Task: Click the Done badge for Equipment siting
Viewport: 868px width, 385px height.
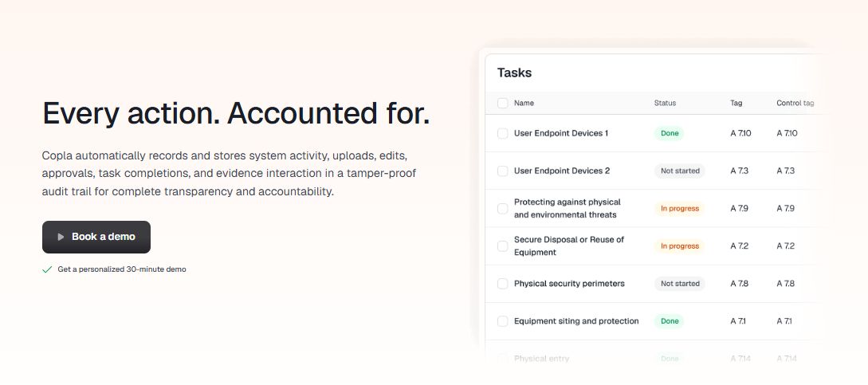Action: tap(670, 321)
